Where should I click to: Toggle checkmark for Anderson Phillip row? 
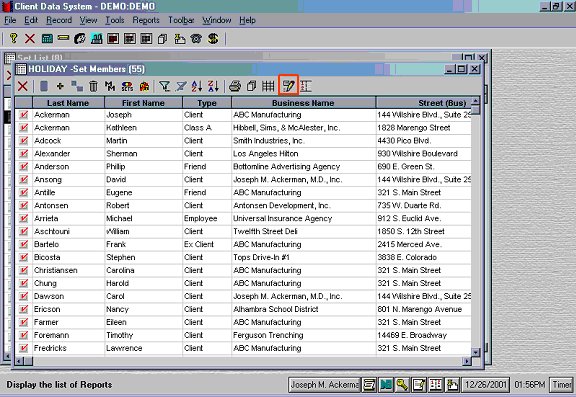[24, 167]
